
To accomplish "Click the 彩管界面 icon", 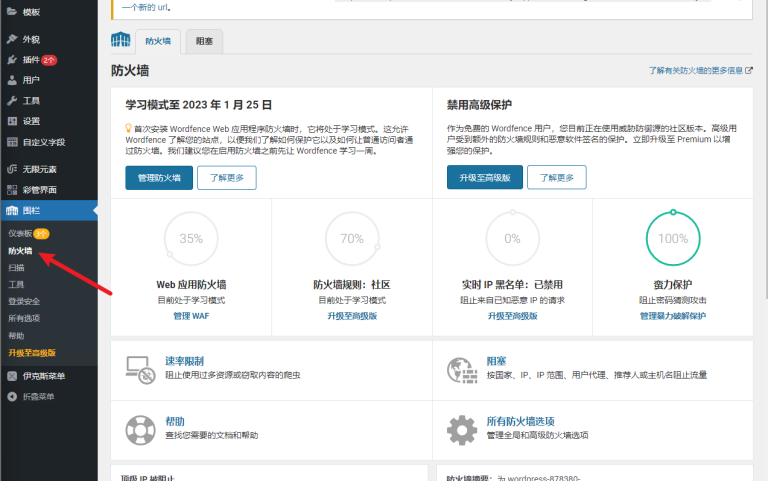I will coord(12,190).
